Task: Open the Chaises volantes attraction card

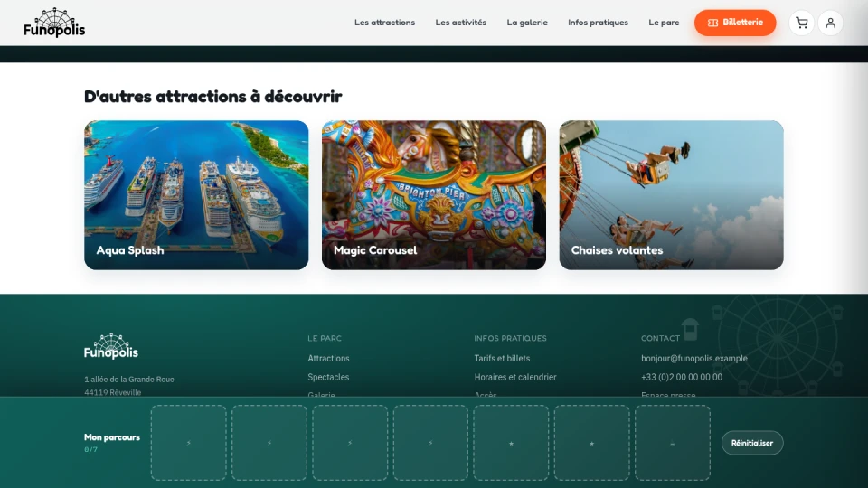Action: pyautogui.click(x=672, y=195)
